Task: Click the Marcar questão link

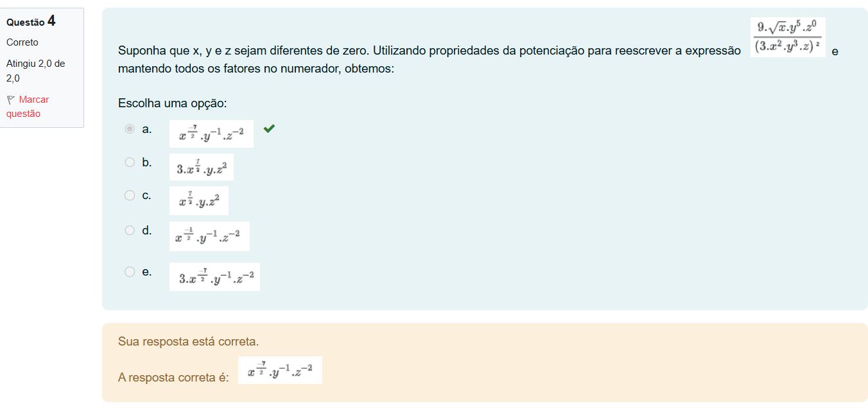Action: [x=28, y=107]
